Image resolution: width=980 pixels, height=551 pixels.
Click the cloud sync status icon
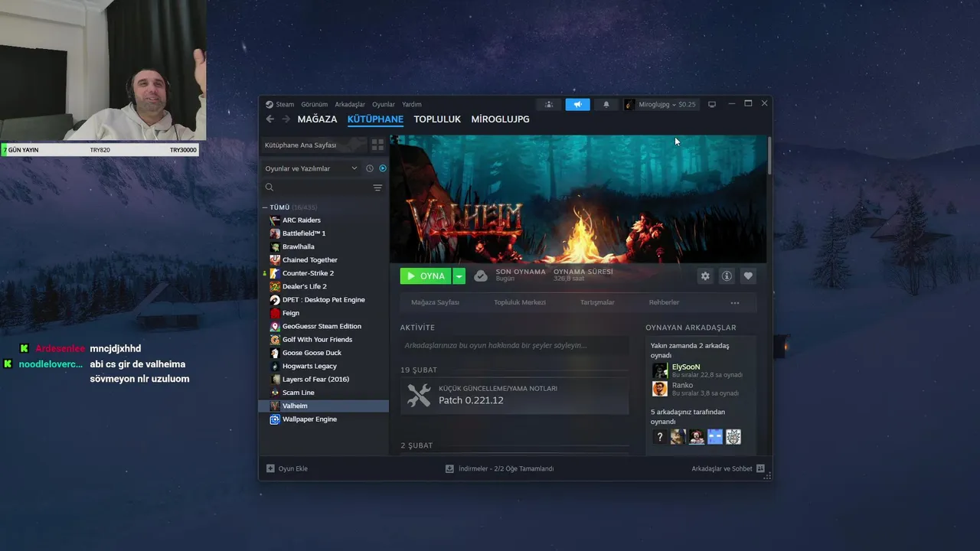tap(481, 276)
